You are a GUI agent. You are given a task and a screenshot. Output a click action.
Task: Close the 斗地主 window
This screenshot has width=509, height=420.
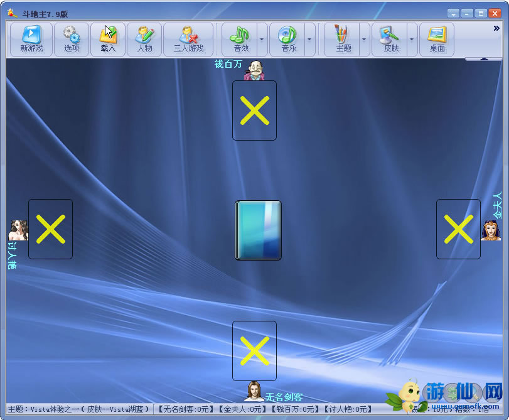pos(495,14)
